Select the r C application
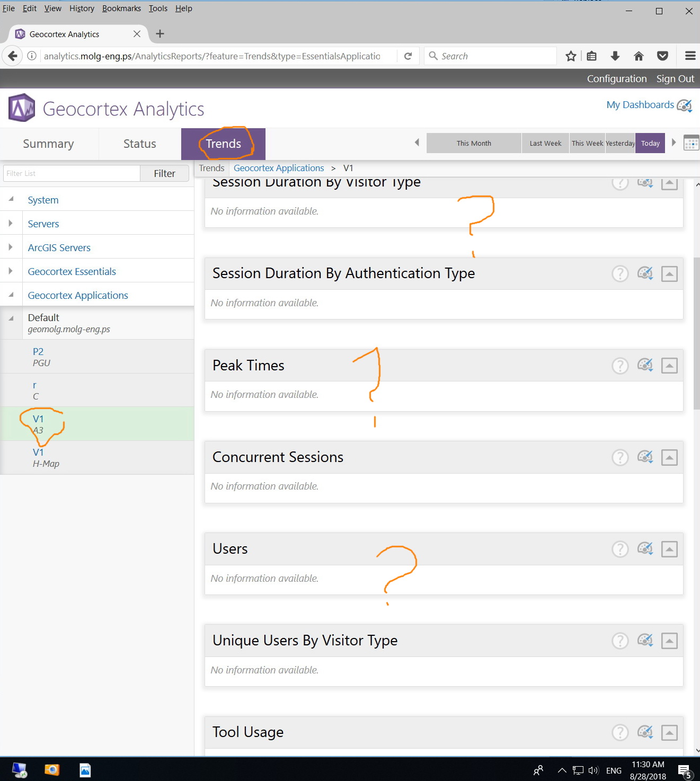The image size is (700, 781). (x=97, y=390)
